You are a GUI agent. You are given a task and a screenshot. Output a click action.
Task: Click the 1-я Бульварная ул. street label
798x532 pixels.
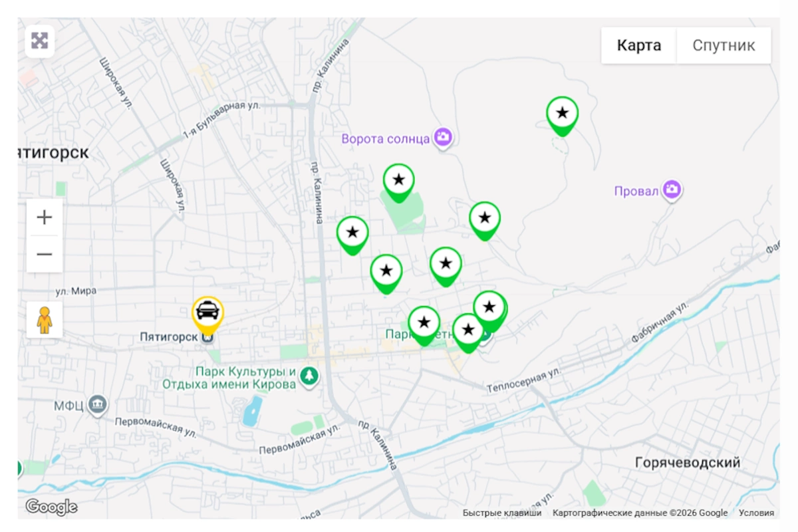(221, 119)
